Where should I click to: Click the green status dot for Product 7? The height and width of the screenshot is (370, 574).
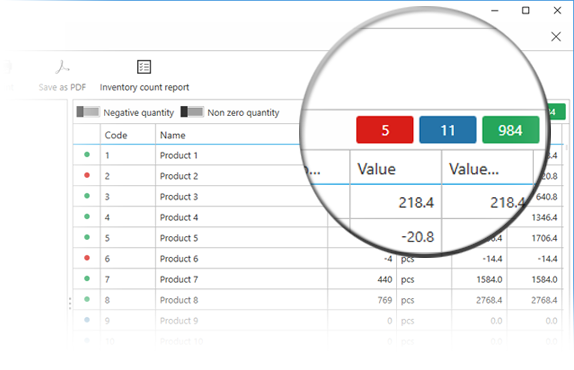87,279
